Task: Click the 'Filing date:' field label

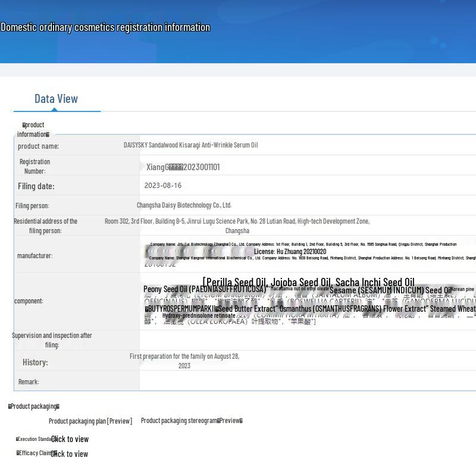Action: click(36, 186)
